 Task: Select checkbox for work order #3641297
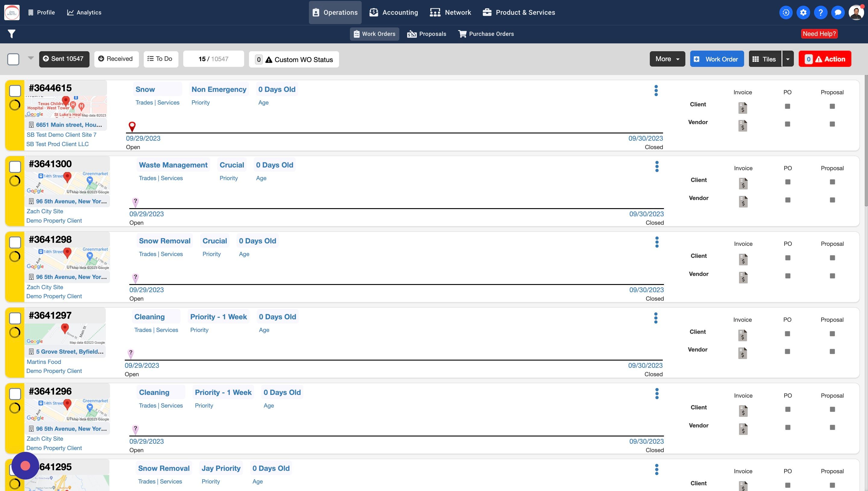(x=15, y=318)
